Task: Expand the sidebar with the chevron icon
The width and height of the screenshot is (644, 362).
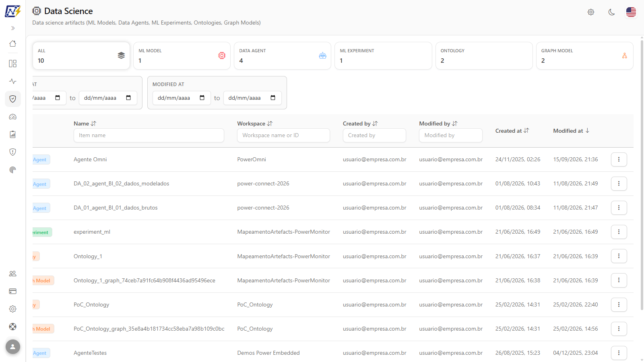Action: (x=13, y=28)
